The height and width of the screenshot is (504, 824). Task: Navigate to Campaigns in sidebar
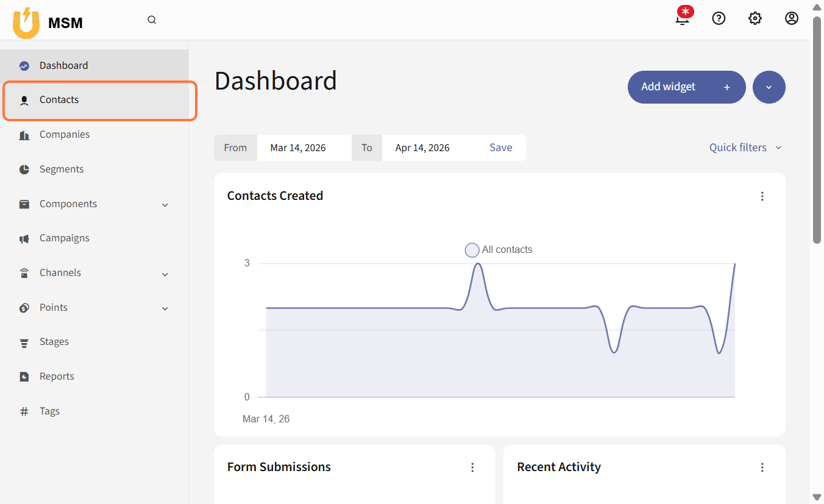pyautogui.click(x=65, y=238)
